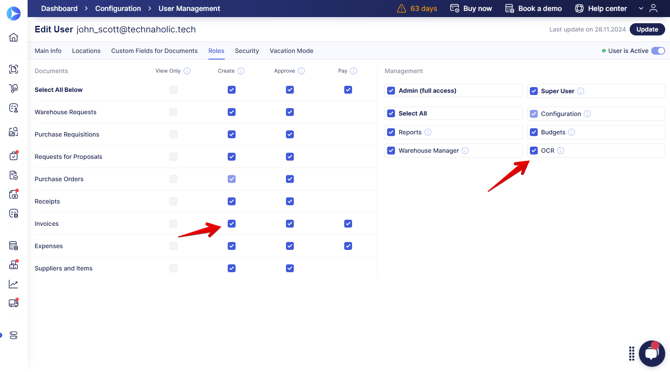Click the Purchase Requisitions row label
The image size is (670, 372).
[67, 135]
